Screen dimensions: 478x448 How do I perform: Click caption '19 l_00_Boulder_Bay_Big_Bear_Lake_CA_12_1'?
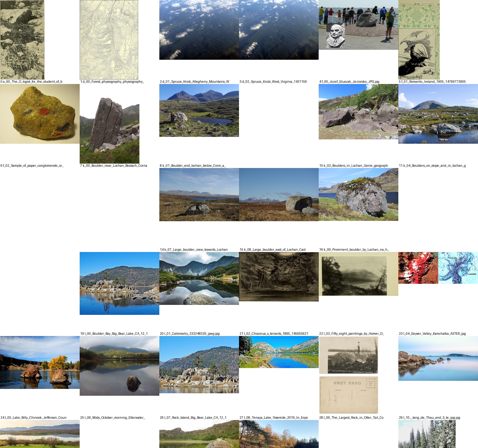click(x=114, y=334)
